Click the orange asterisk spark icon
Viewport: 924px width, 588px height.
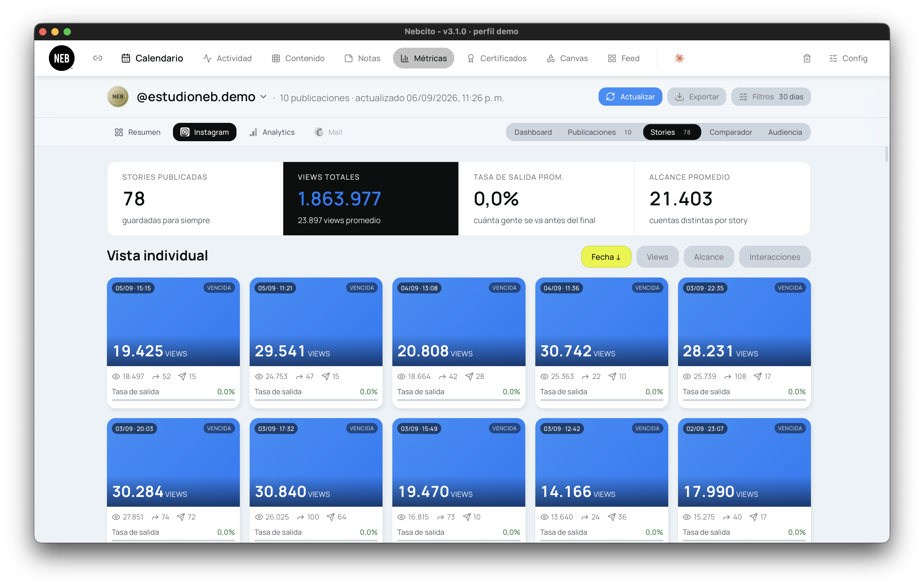[679, 58]
